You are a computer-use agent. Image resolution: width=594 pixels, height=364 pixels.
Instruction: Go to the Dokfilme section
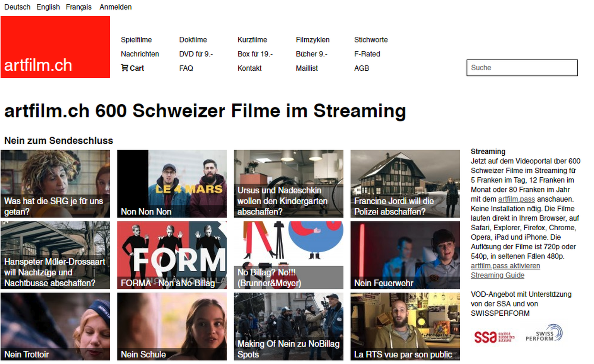click(x=193, y=40)
